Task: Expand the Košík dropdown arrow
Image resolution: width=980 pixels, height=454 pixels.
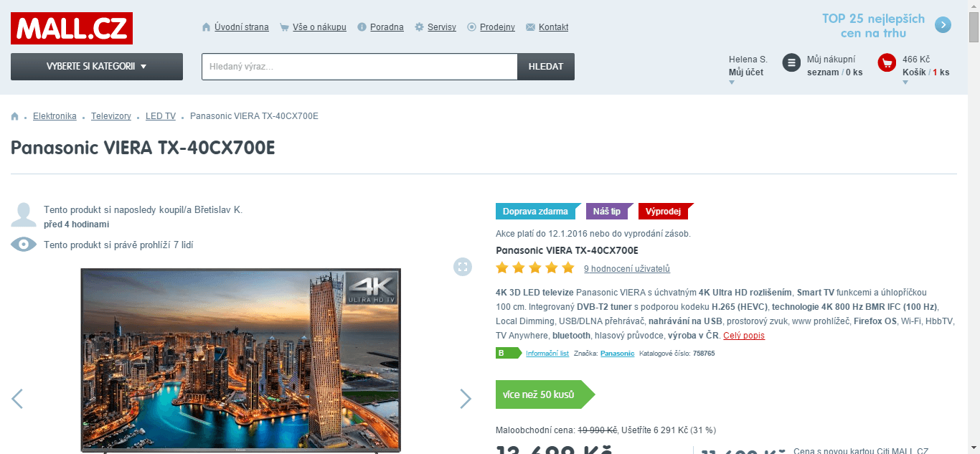Action: [x=905, y=82]
